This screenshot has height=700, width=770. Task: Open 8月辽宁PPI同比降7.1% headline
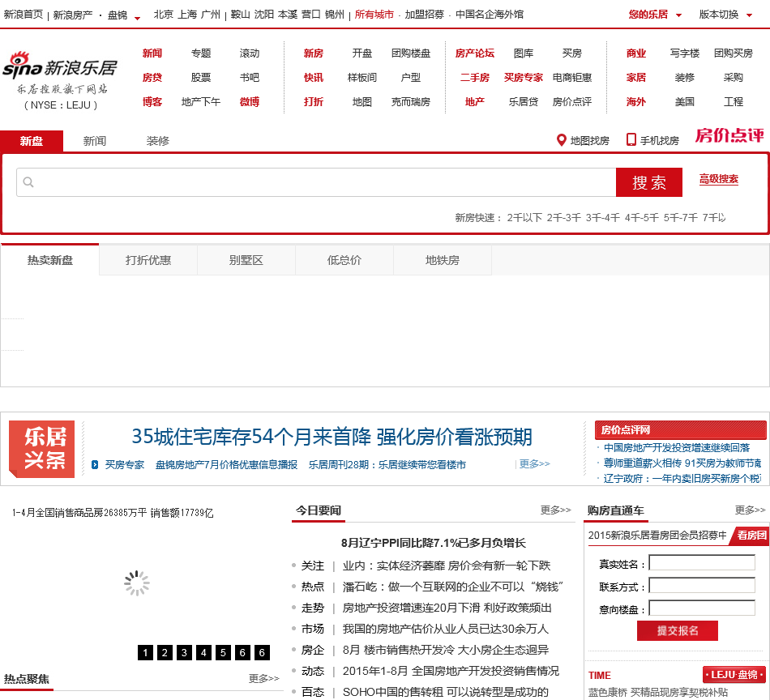pyautogui.click(x=434, y=543)
